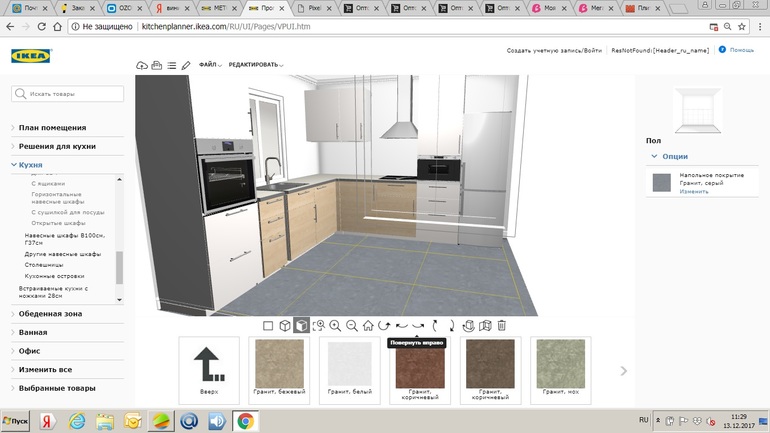Toggle the solid 3D cube view
Viewport: 770px width, 433px height.
click(x=301, y=326)
